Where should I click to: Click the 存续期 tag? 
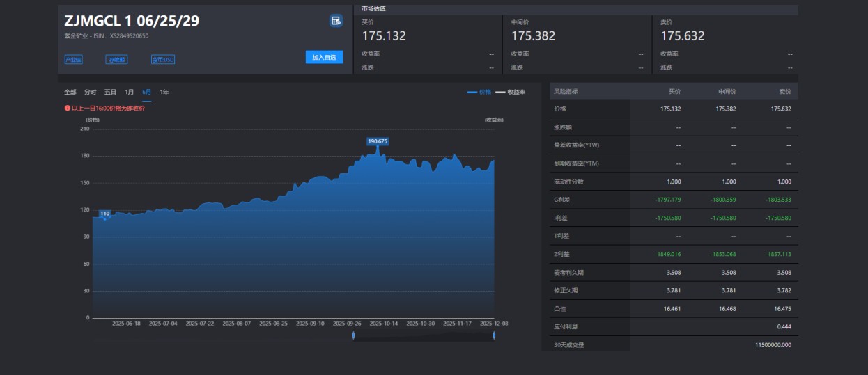pos(116,60)
